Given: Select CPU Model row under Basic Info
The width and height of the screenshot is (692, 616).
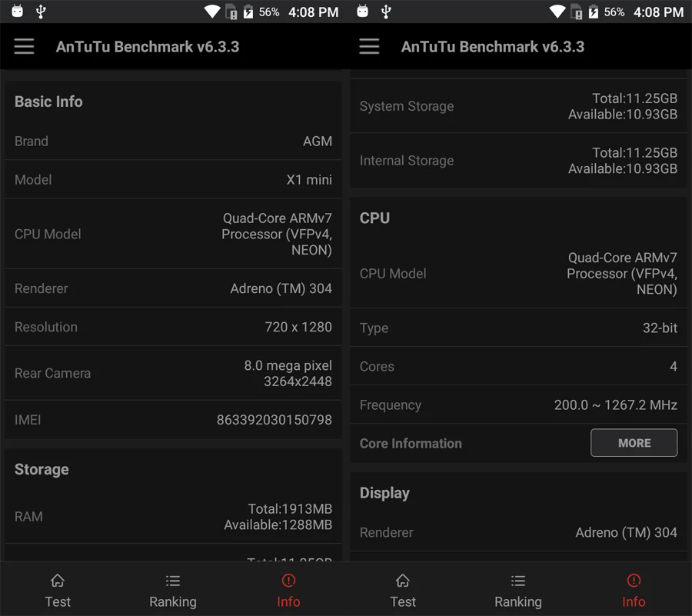Looking at the screenshot, I should tap(173, 234).
